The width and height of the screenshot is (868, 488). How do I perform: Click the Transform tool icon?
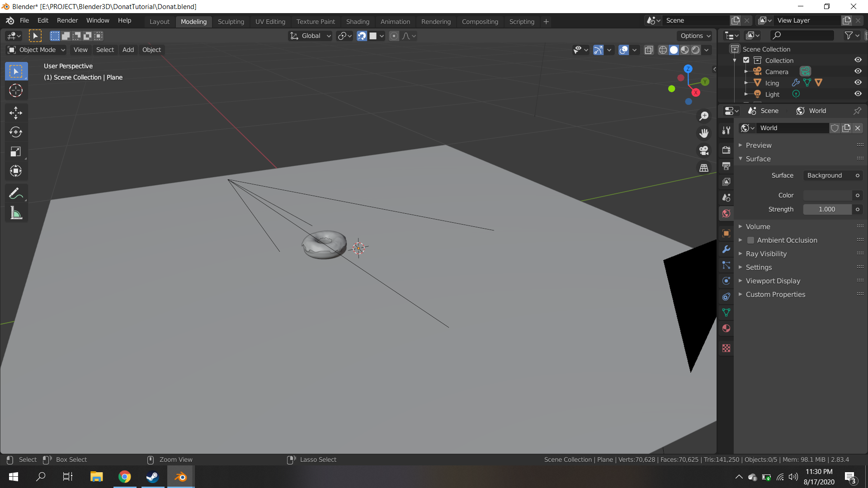[15, 172]
